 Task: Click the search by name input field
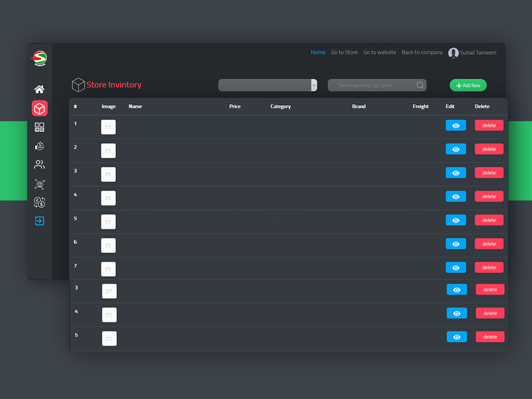tap(372, 85)
